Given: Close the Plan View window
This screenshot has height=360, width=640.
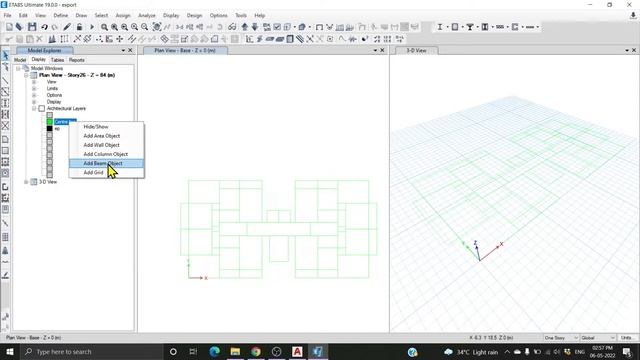Looking at the screenshot, I should tap(382, 50).
